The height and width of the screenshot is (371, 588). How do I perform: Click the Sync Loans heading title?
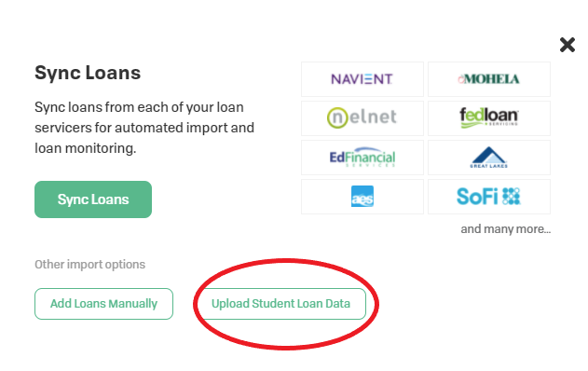(88, 73)
